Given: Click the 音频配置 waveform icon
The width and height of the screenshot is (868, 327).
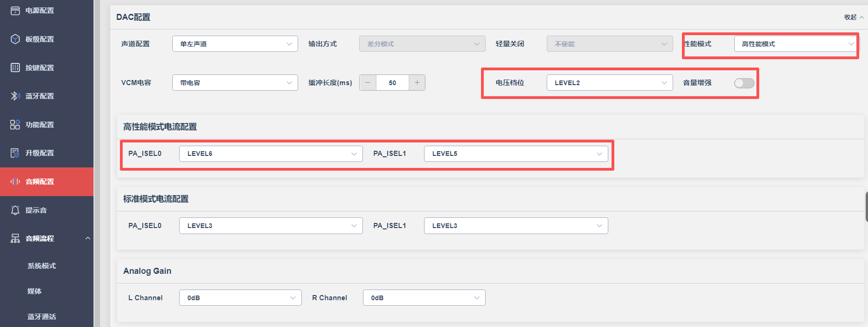Looking at the screenshot, I should (x=15, y=181).
